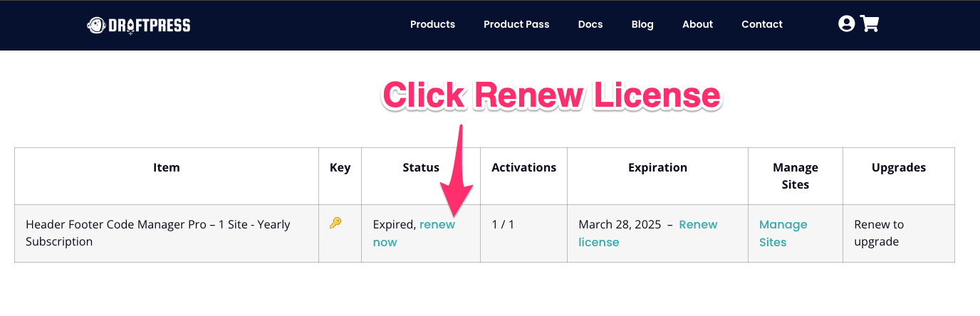Click the license key icon
The height and width of the screenshot is (316, 980).
[335, 223]
